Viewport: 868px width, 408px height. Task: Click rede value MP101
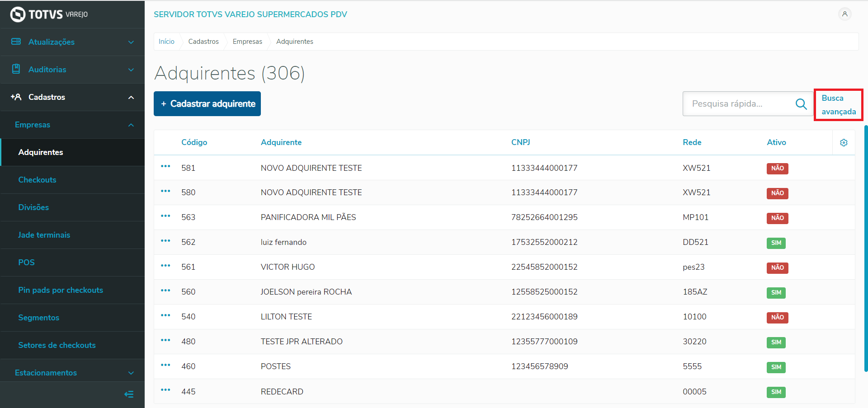[x=695, y=217]
